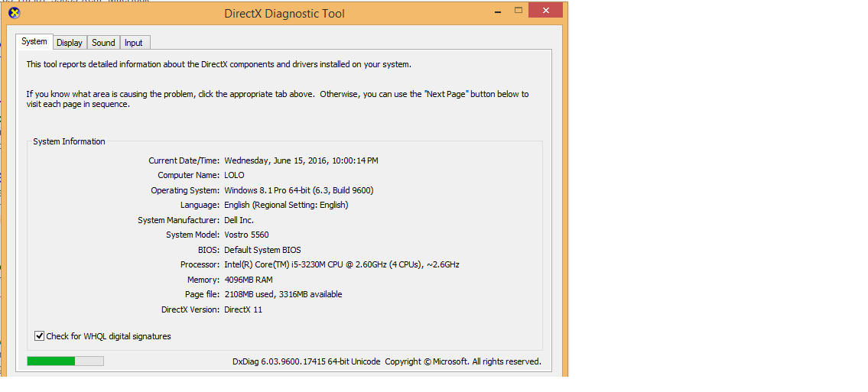
Task: Click the DxDiag version copyright text
Action: pos(386,361)
